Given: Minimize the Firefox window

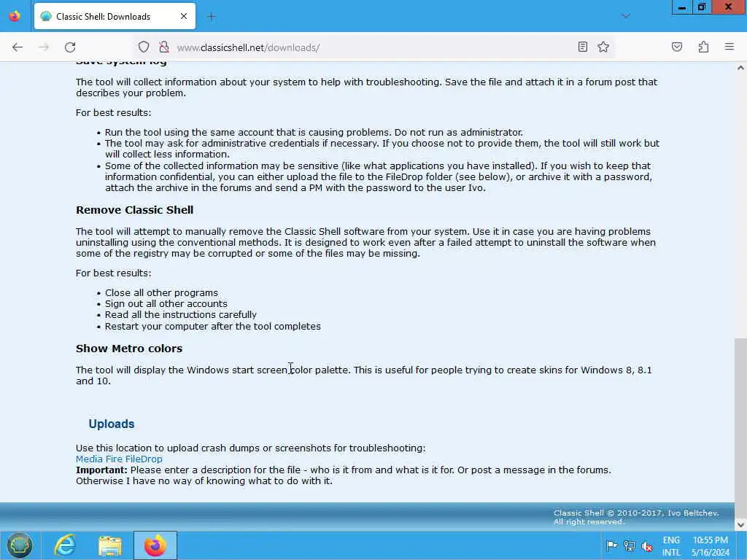Looking at the screenshot, I should [682, 7].
